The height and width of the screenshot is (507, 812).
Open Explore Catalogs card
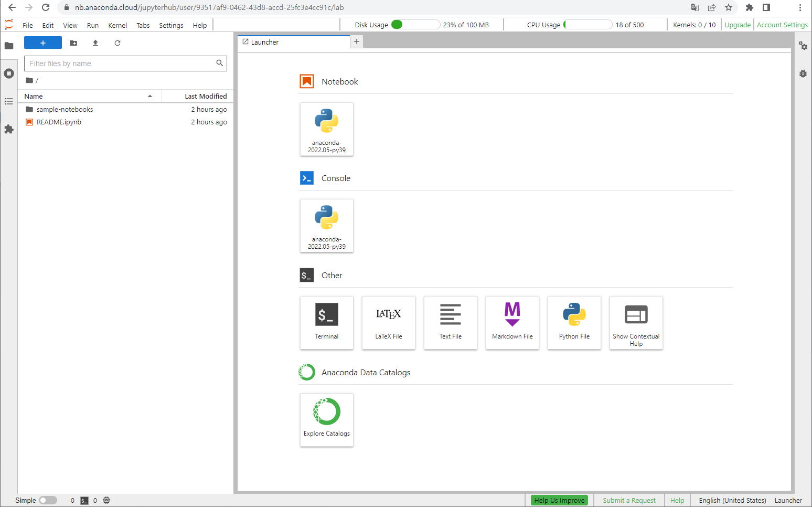point(327,420)
